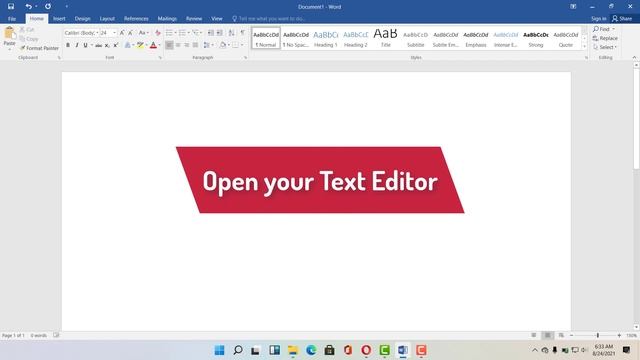Viewport: 640px width, 360px height.
Task: Toggle italic formatting
Action: coord(77,45)
